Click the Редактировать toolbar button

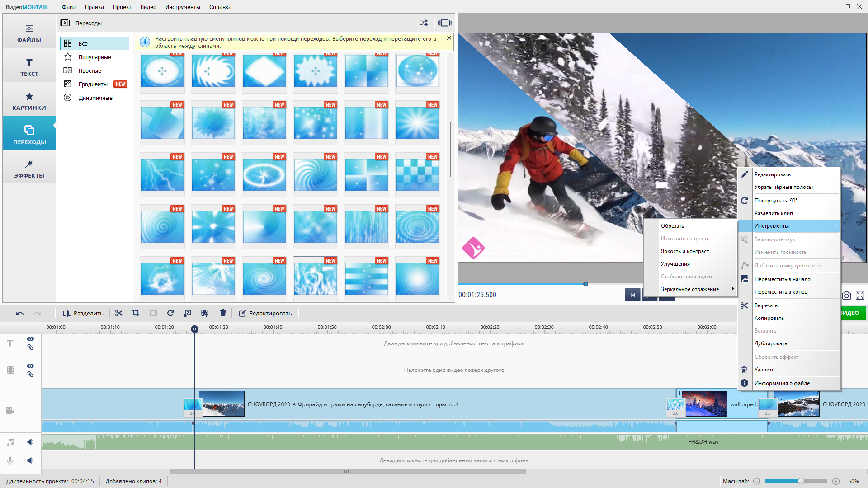[x=265, y=313]
